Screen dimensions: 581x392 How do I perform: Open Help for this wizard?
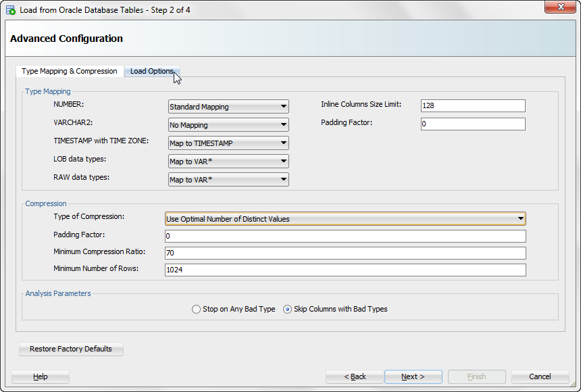click(x=40, y=376)
